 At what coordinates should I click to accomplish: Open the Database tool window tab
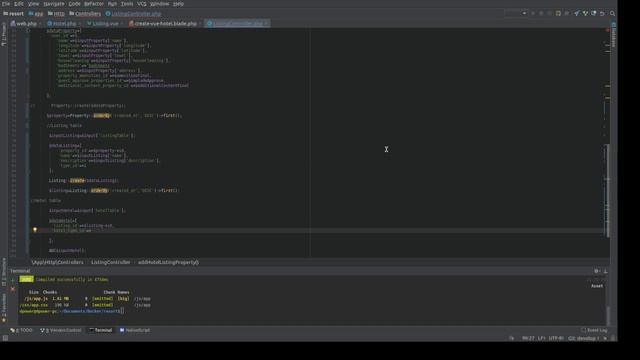click(613, 34)
